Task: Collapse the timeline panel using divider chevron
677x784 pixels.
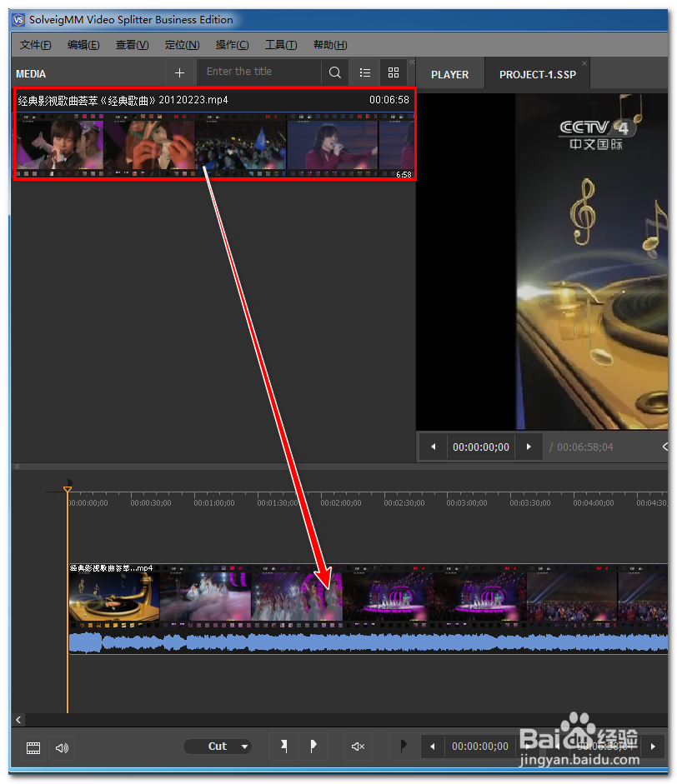Action: click(17, 467)
